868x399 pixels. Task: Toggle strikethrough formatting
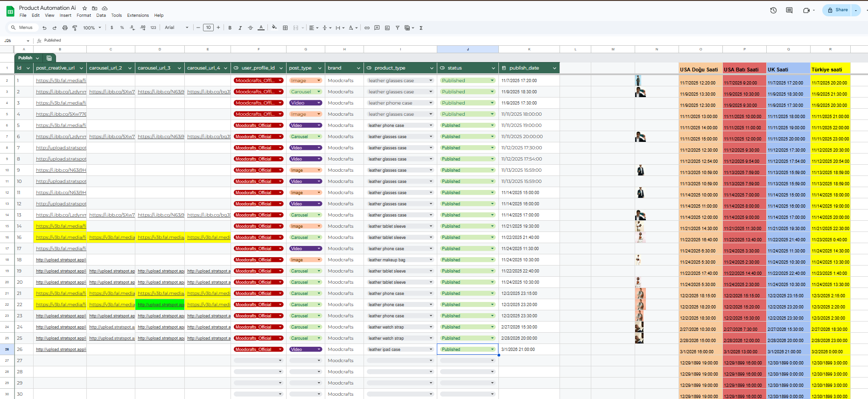[x=251, y=28]
